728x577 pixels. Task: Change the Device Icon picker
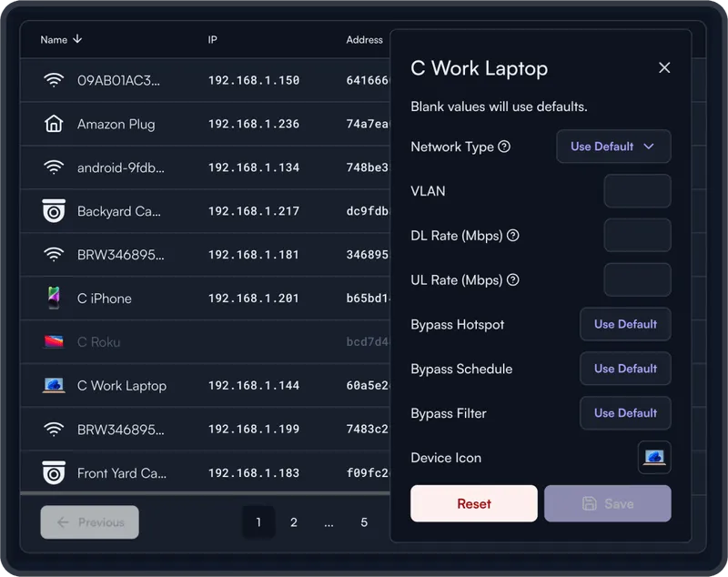[x=654, y=457]
